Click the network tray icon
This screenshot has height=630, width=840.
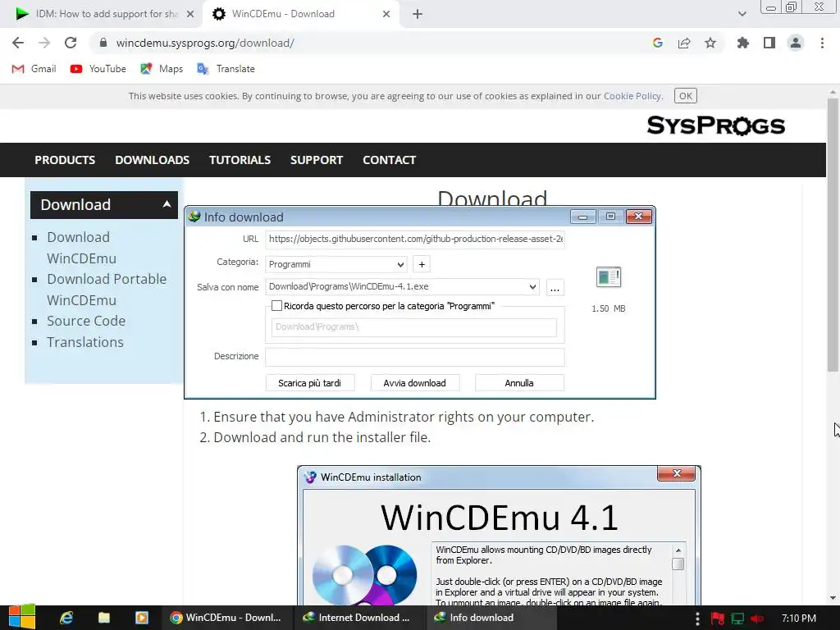[737, 619]
